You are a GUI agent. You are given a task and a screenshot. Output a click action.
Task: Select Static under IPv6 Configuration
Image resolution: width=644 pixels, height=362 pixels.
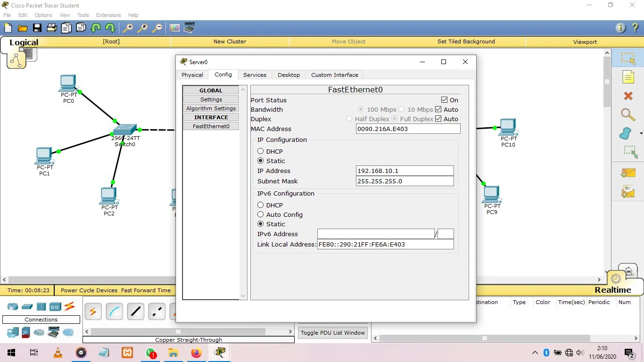coord(260,224)
